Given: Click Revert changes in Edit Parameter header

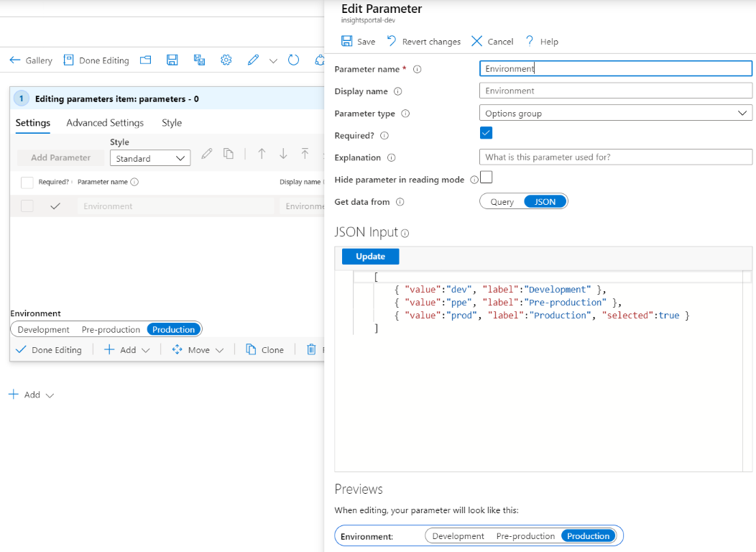Looking at the screenshot, I should (424, 41).
